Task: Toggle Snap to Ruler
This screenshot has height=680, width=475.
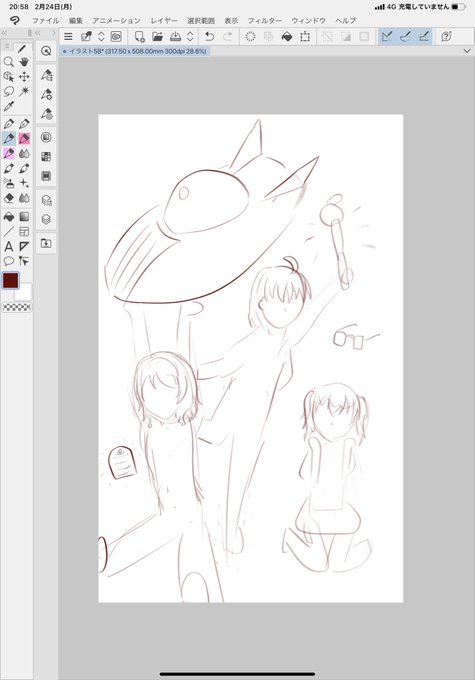Action: [387, 36]
